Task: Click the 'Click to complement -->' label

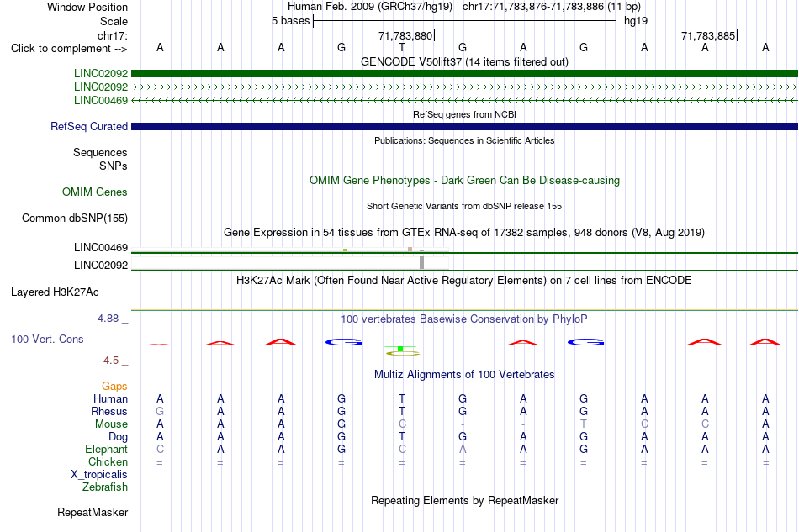Action: [69, 49]
